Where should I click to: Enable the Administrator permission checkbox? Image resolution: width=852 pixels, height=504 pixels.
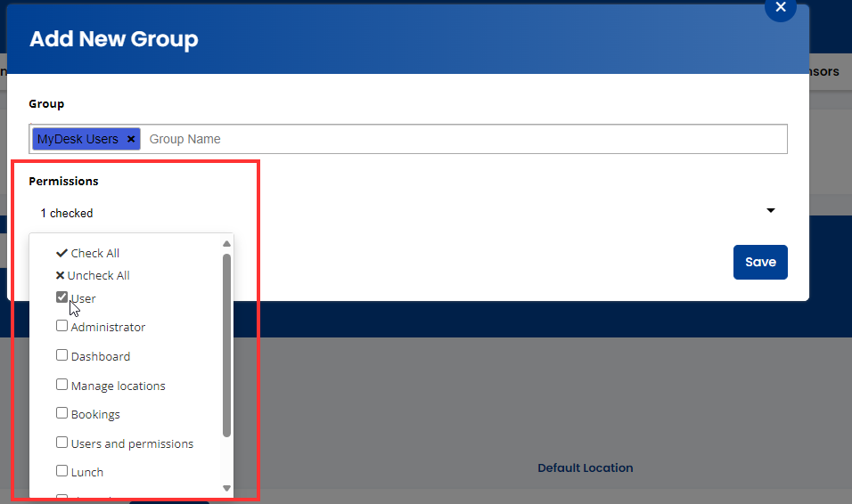(62, 326)
